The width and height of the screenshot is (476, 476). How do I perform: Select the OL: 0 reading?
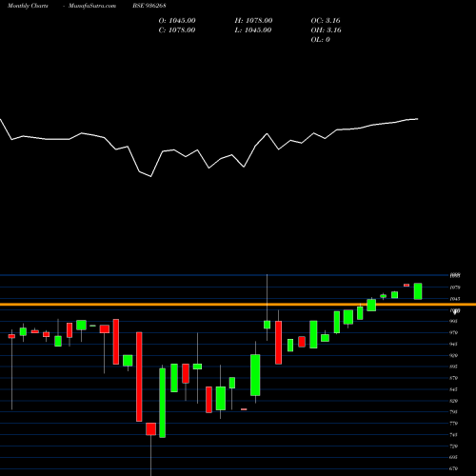[321, 40]
